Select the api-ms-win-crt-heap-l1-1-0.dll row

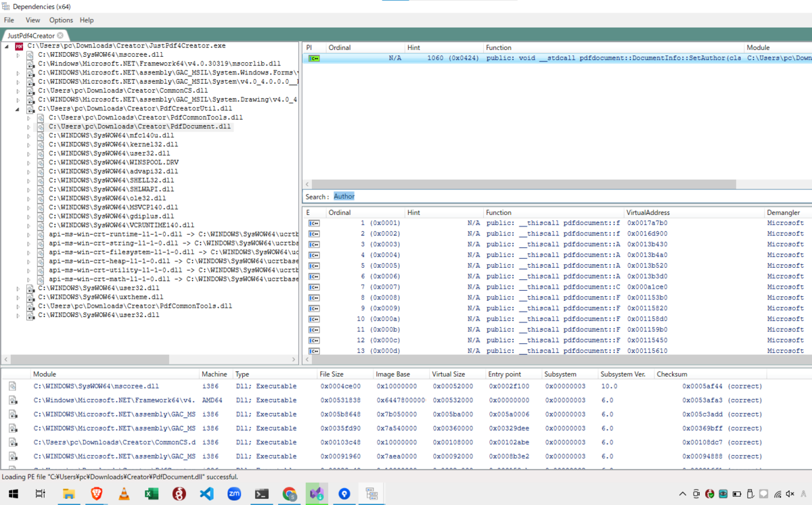click(173, 260)
